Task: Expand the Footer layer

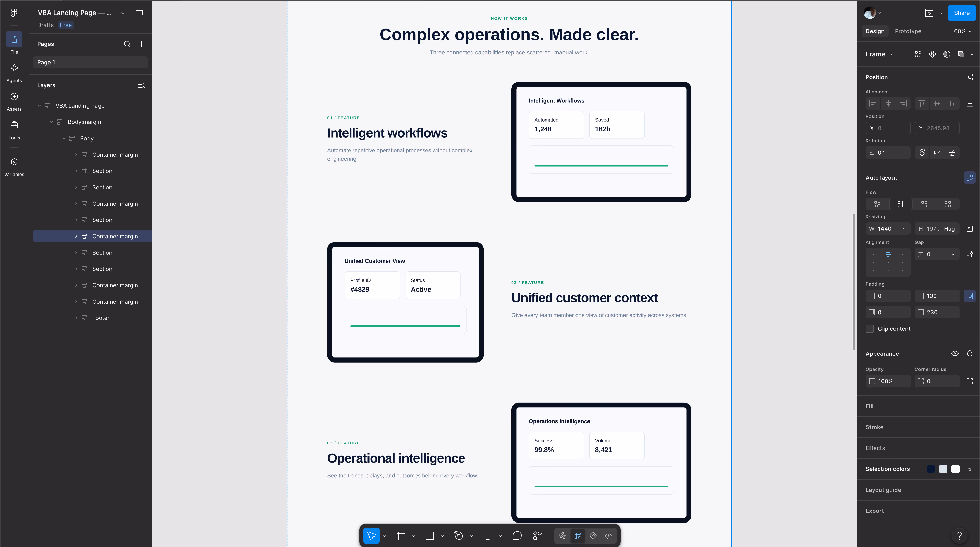Action: coord(76,318)
